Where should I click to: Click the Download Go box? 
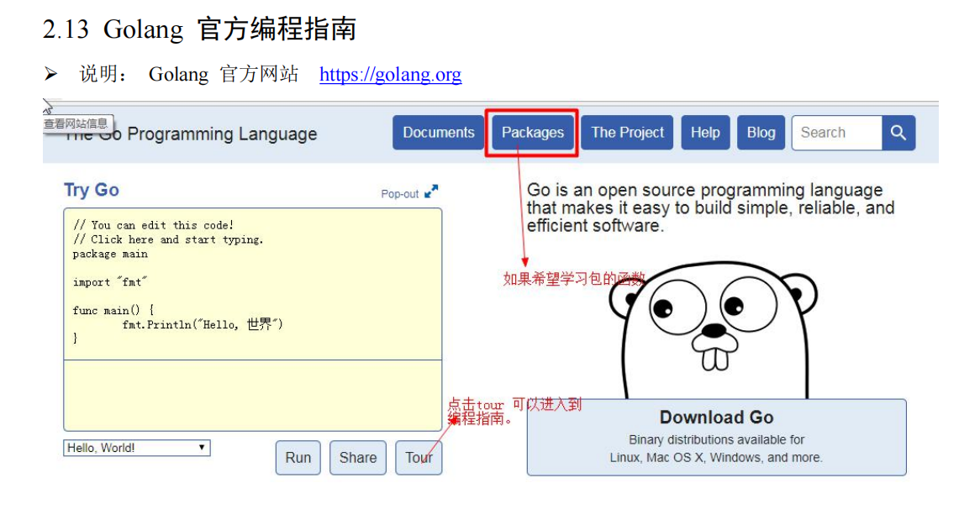pos(716,437)
